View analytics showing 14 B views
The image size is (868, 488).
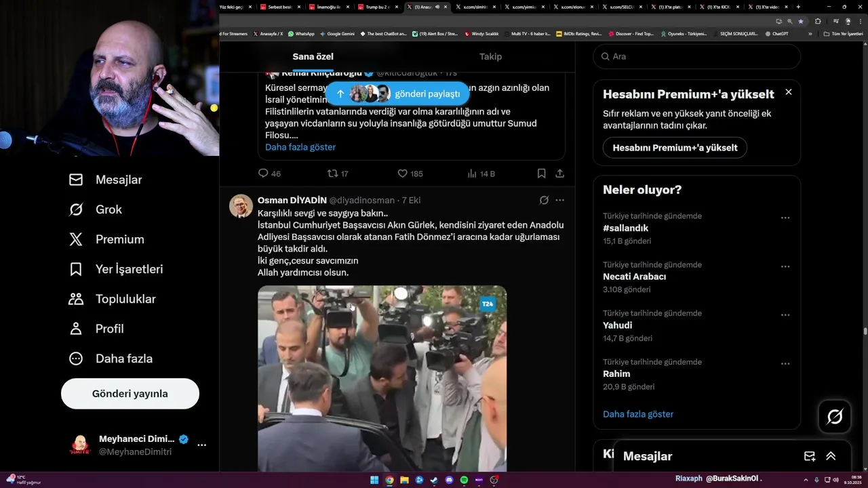click(x=481, y=174)
